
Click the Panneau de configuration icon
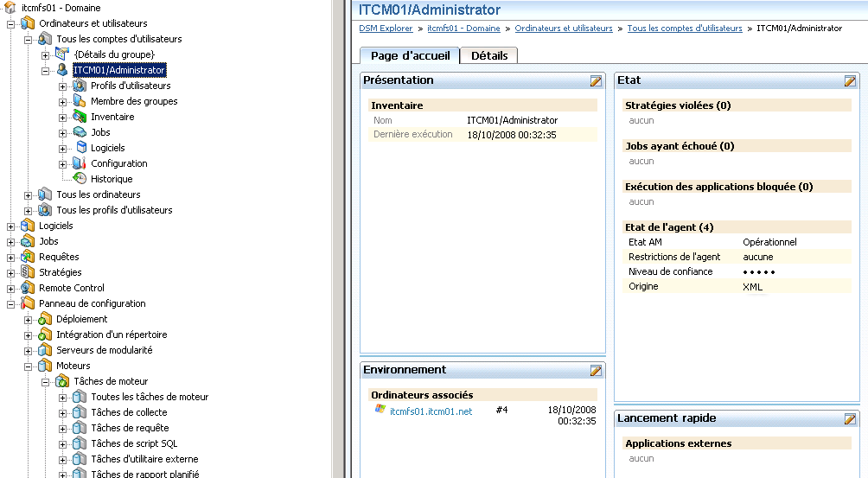pos(28,303)
